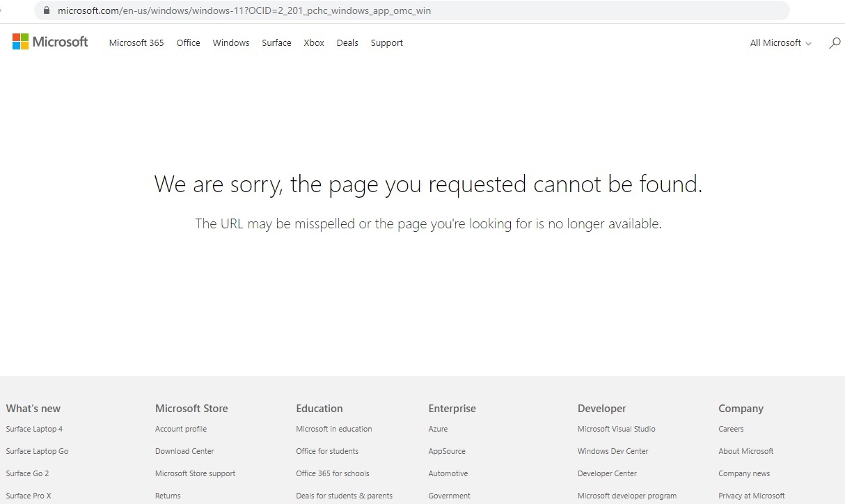Screen dimensions: 845x504
Task: Click the Company footer heading
Action: click(x=741, y=409)
